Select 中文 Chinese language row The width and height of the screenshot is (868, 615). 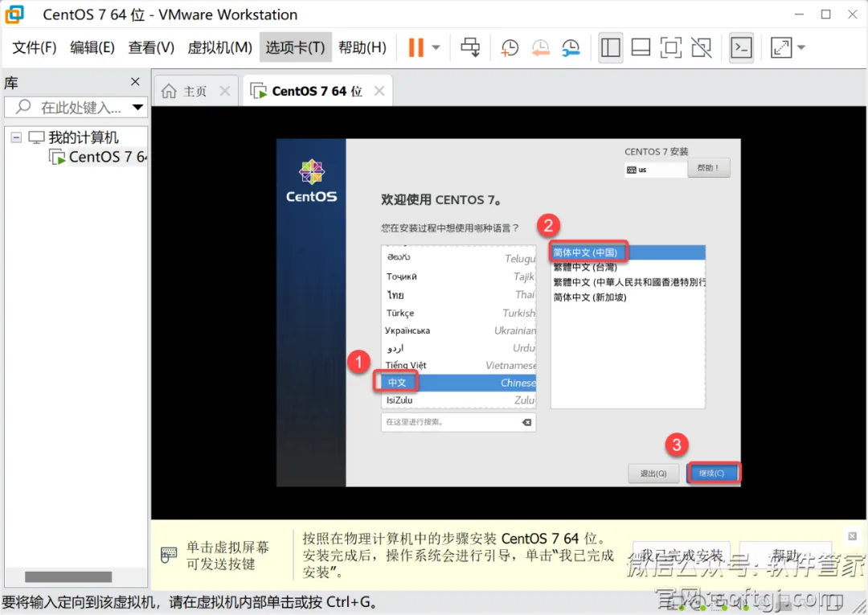[x=458, y=383]
